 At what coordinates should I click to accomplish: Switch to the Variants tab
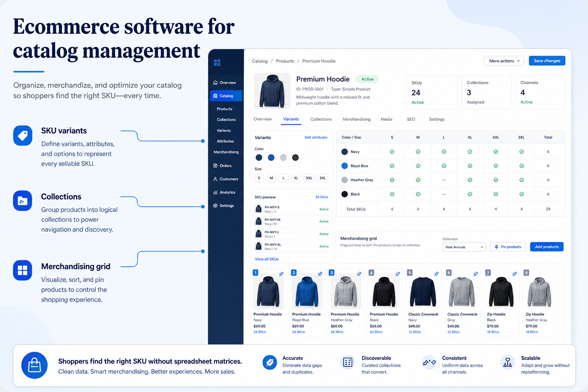pos(291,119)
